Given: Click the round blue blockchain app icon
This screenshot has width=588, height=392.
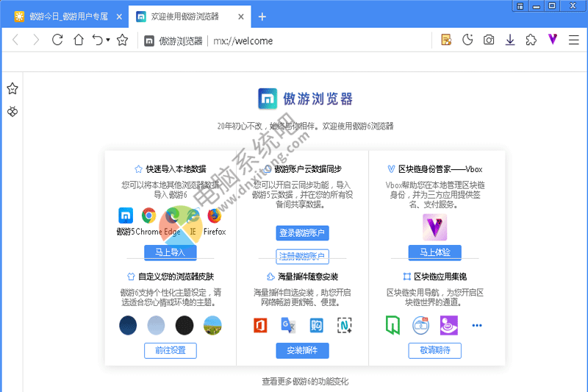Looking at the screenshot, I should coord(420,325).
